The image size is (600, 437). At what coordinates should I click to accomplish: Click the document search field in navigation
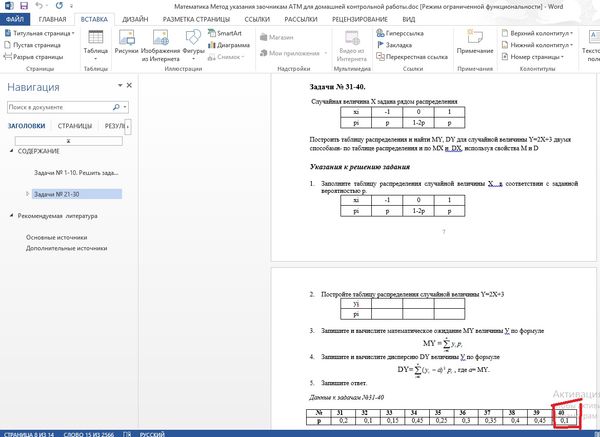coord(62,105)
